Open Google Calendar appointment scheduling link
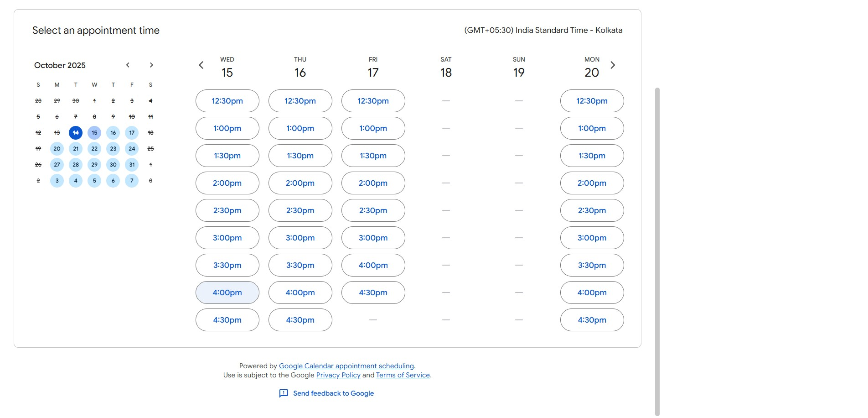 point(346,366)
